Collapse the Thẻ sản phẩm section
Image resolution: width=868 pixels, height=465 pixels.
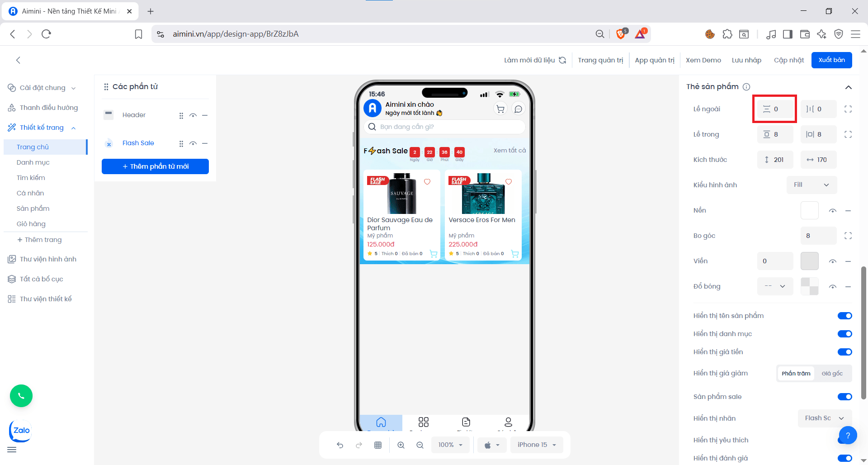848,87
